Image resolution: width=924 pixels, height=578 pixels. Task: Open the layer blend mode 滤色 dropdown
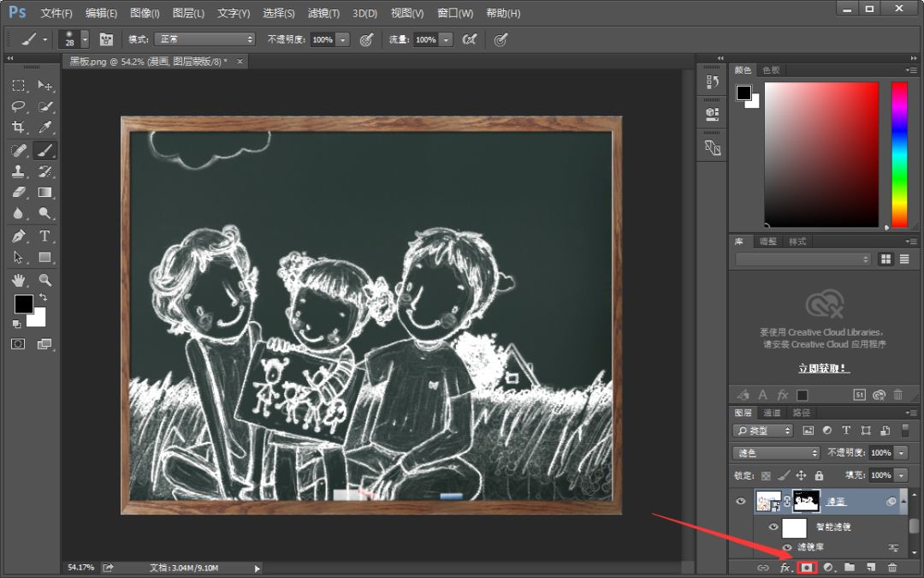coord(776,453)
